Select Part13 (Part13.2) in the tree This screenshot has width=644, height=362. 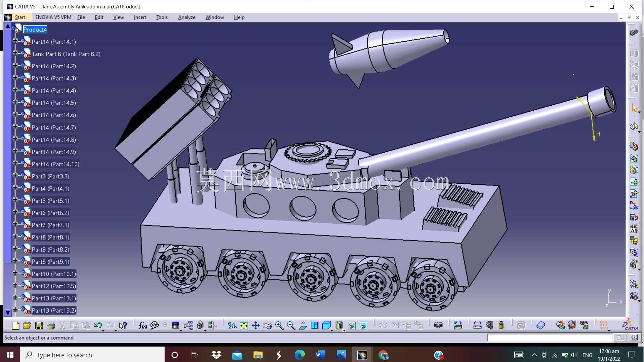(x=54, y=311)
